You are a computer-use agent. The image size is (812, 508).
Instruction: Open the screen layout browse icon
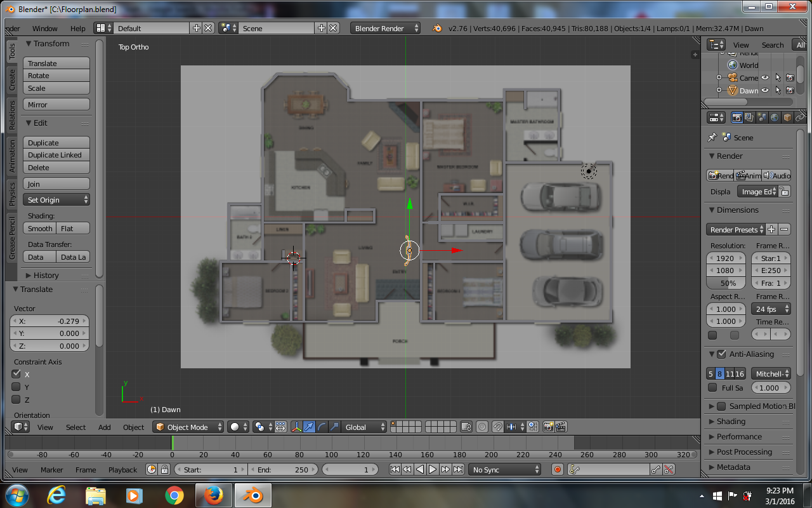[x=103, y=28]
